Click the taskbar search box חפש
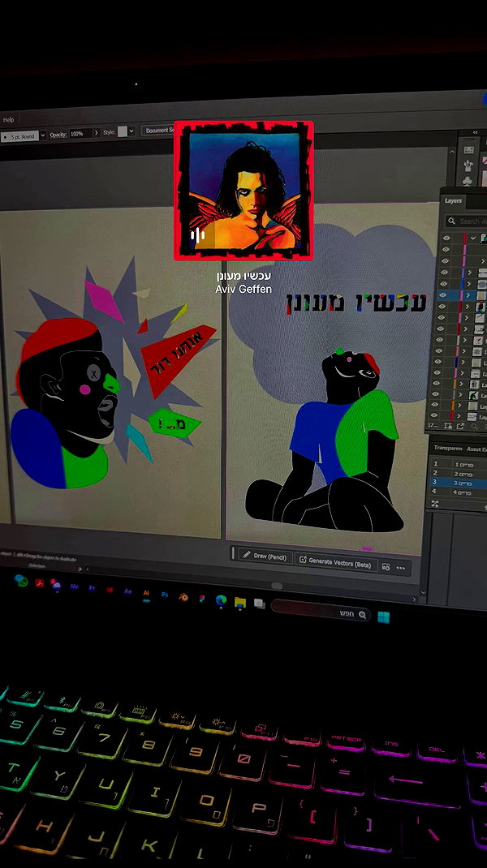Image resolution: width=487 pixels, height=868 pixels. [x=321, y=611]
